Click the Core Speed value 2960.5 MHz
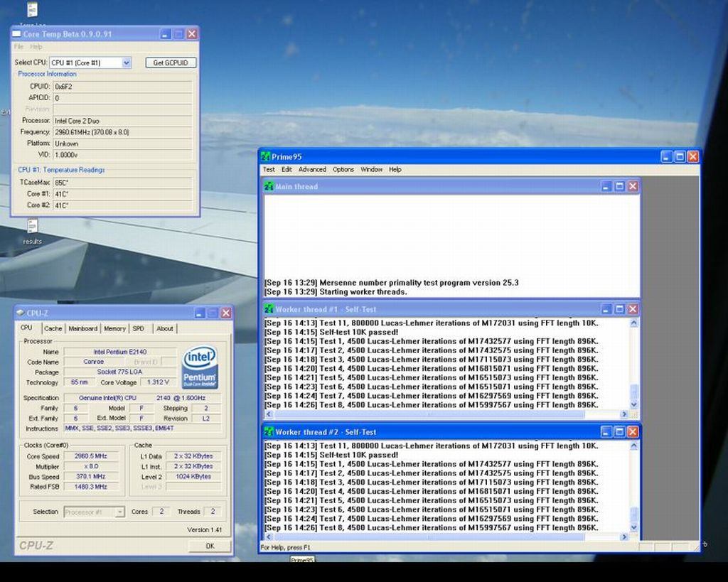This screenshot has width=728, height=582. coord(91,456)
